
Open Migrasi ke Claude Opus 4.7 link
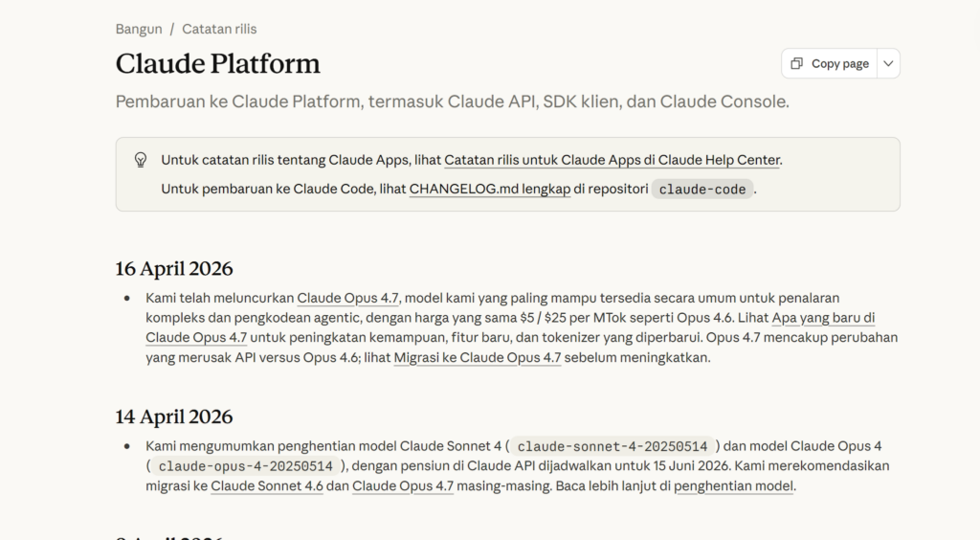pyautogui.click(x=478, y=357)
